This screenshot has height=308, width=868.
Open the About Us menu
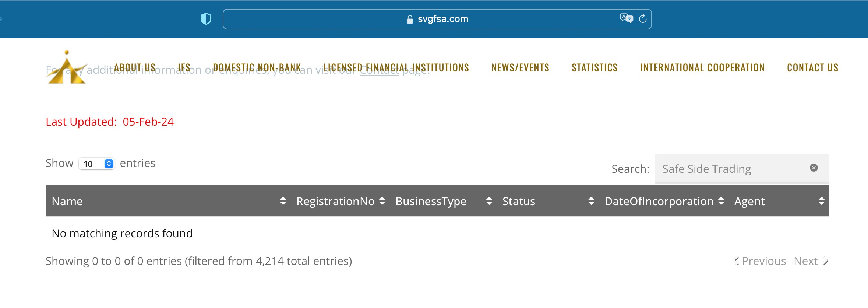click(134, 68)
